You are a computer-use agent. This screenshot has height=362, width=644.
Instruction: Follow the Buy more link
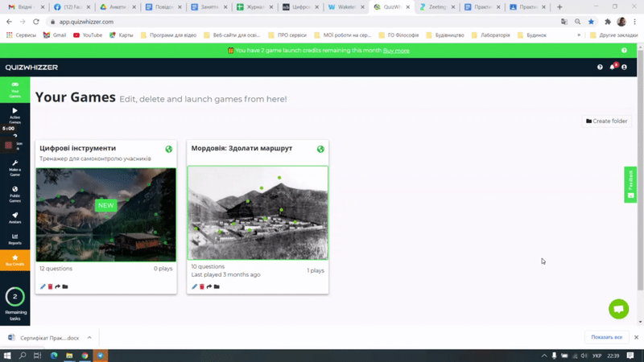point(396,51)
